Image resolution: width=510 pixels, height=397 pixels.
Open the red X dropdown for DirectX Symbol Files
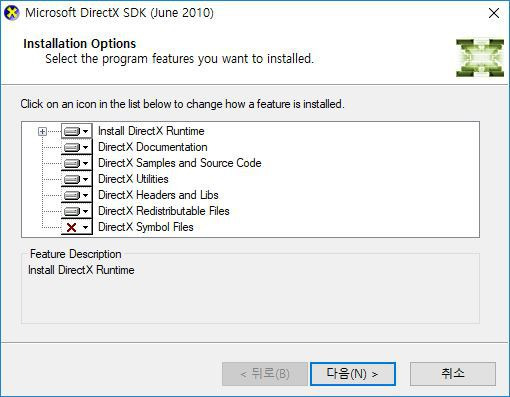pos(77,227)
